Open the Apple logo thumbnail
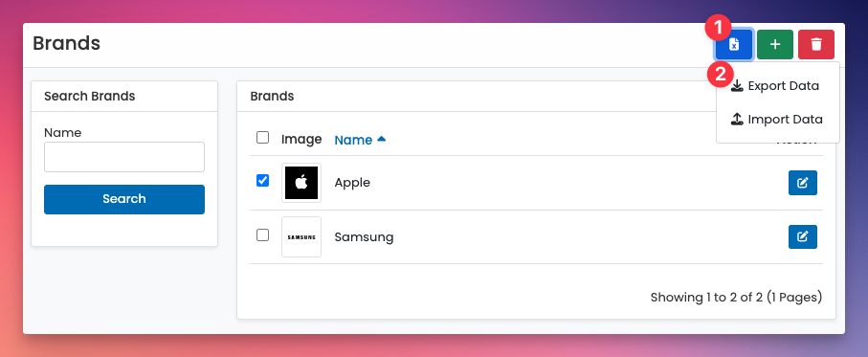Viewport: 868px width, 357px height. tap(301, 183)
